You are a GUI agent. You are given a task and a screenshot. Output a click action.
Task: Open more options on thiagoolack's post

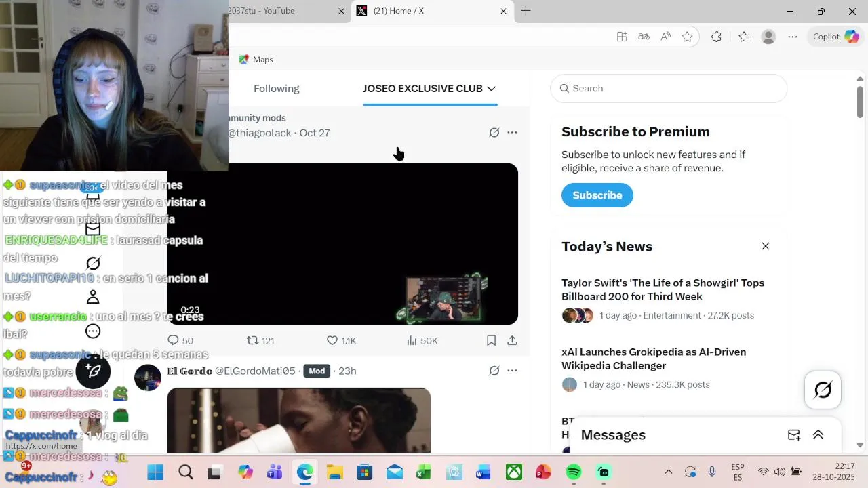tap(512, 133)
